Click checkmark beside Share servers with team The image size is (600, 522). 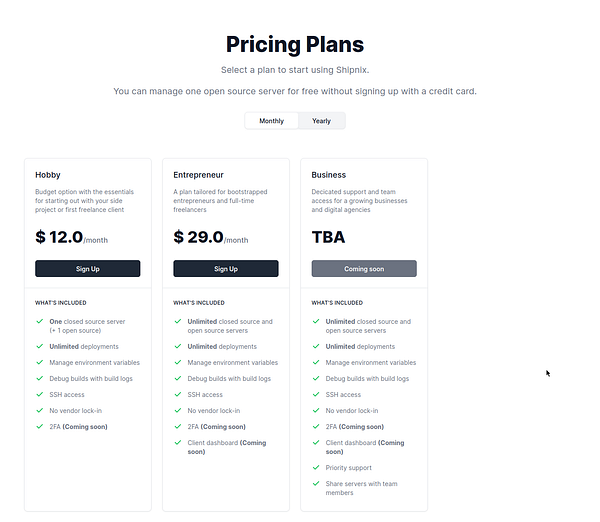(315, 484)
